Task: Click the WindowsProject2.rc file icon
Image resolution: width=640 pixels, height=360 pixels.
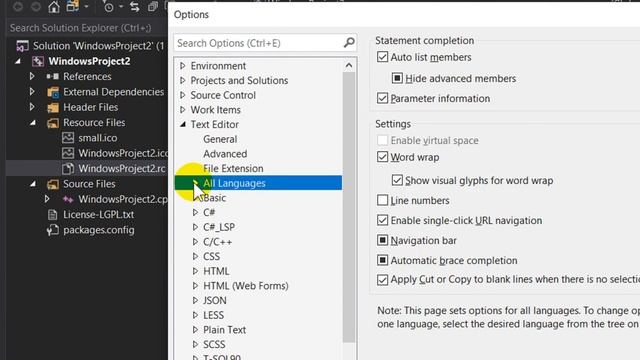Action: (68, 168)
